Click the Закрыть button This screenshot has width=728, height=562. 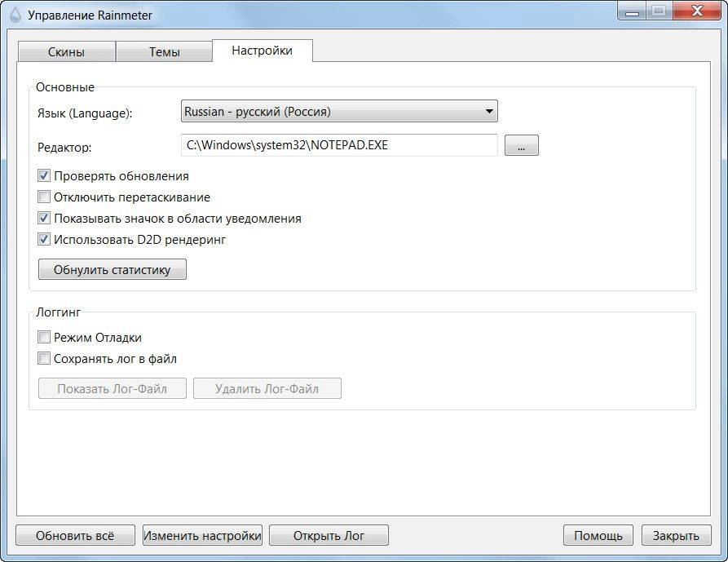(677, 536)
